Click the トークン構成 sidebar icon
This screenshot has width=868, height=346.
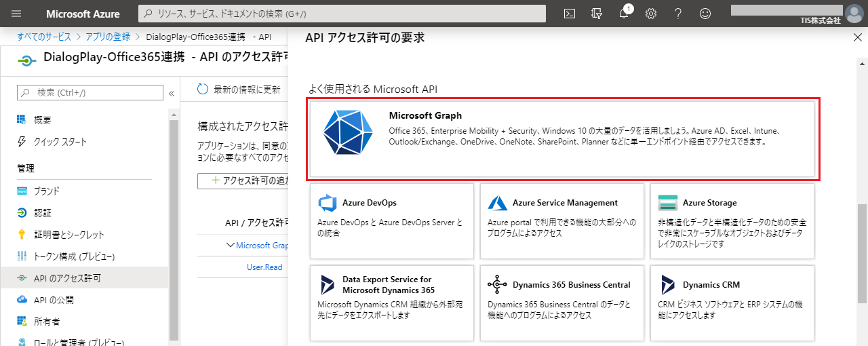click(x=22, y=256)
